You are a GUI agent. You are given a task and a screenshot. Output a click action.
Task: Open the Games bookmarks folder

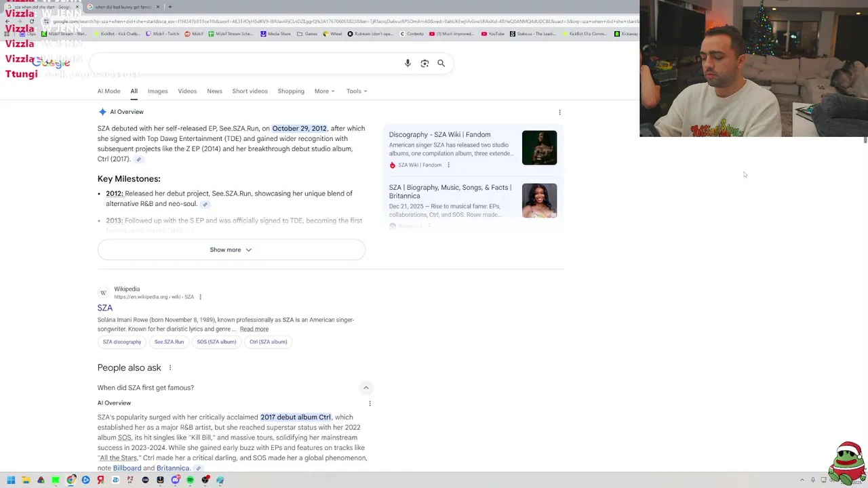coord(307,34)
